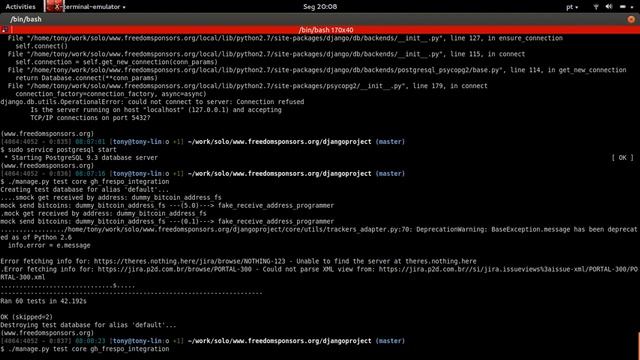Click 'mock send bitcoins' line with (0.1)
This screenshot has height=360, width=640.
[x=167, y=222]
